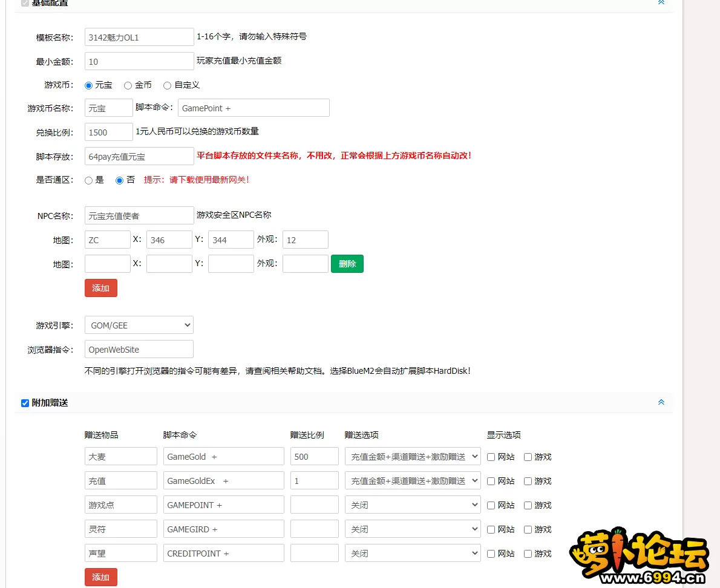Focus the 脚本存放 input field
This screenshot has width=720, height=588.
[139, 157]
